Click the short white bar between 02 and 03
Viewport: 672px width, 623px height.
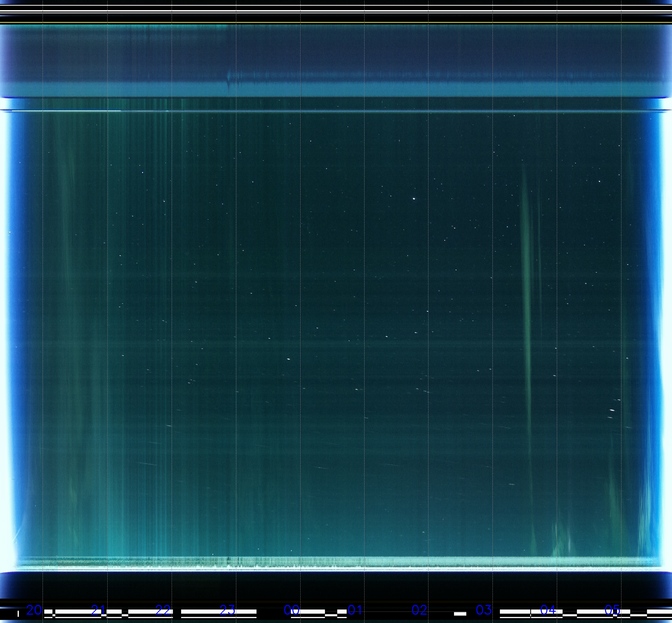[x=460, y=614]
